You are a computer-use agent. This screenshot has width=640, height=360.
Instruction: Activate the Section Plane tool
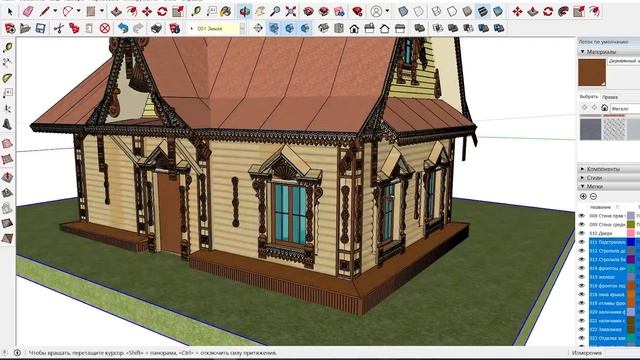[x=258, y=28]
